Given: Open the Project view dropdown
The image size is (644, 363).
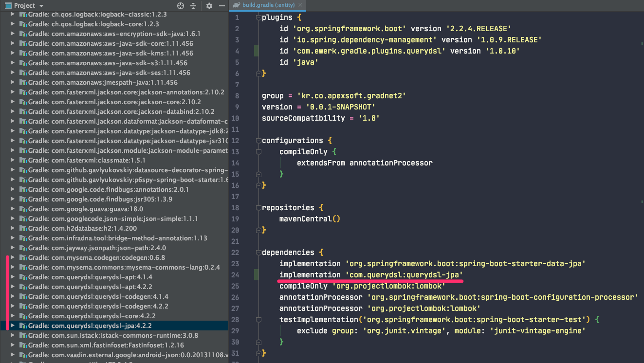Looking at the screenshot, I should tap(40, 6).
